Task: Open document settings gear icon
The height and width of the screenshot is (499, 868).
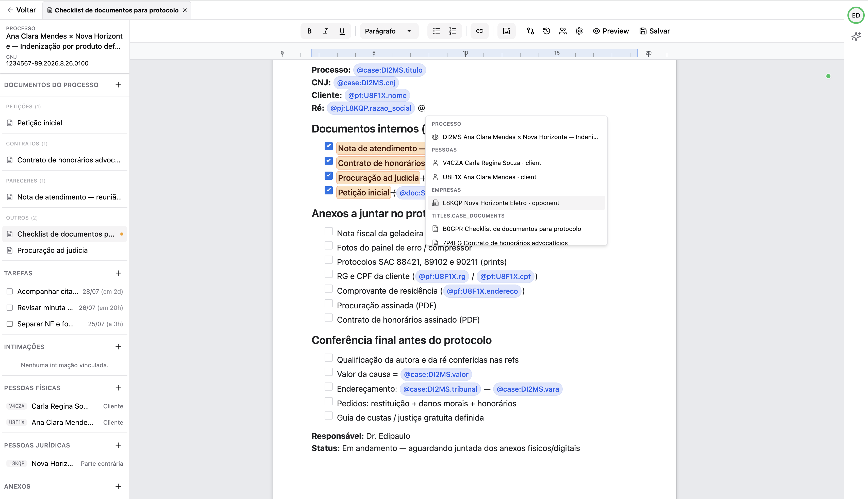Action: pos(579,31)
